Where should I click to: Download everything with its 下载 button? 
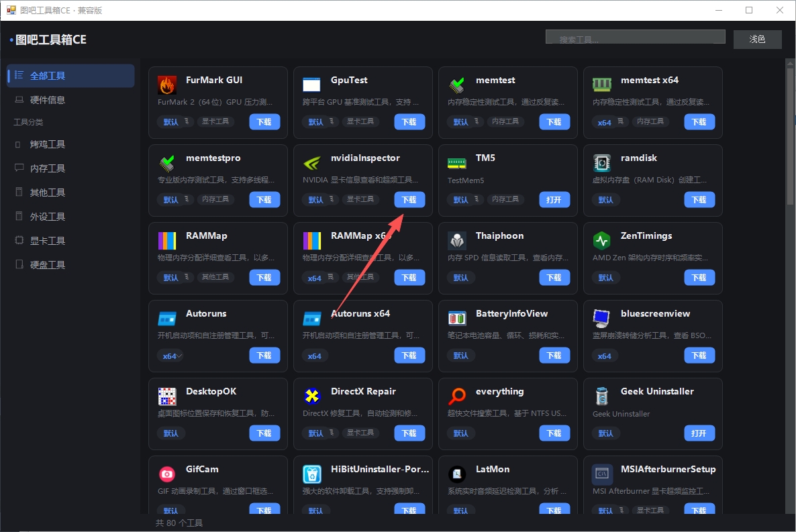tap(554, 433)
